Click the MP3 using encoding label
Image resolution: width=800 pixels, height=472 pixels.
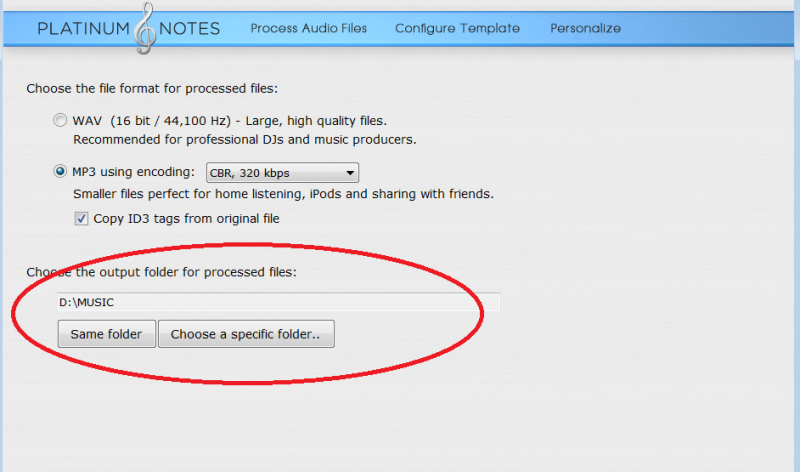coord(133,172)
